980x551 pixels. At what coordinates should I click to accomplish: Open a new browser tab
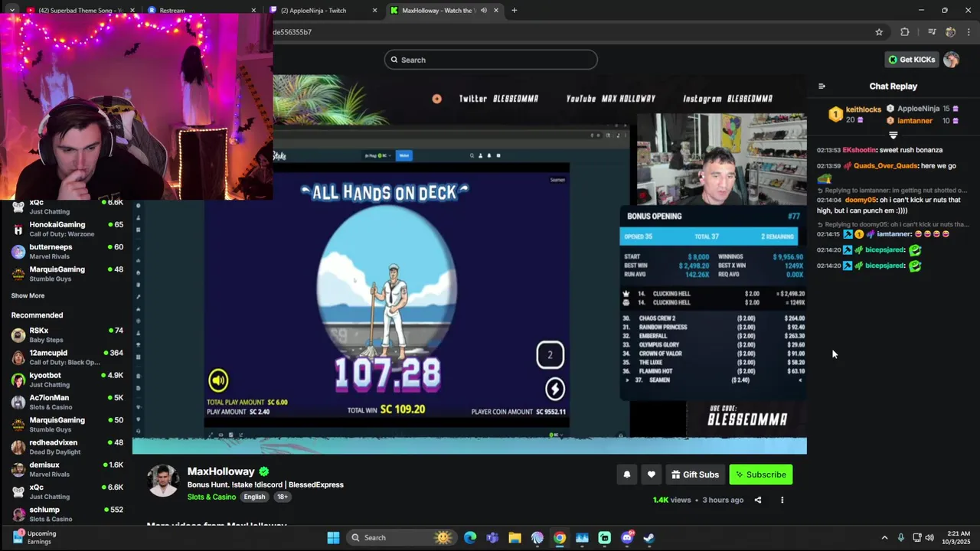pyautogui.click(x=514, y=10)
